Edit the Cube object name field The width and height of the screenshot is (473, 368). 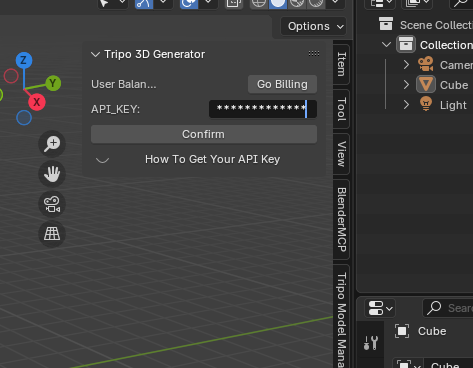[448, 364]
